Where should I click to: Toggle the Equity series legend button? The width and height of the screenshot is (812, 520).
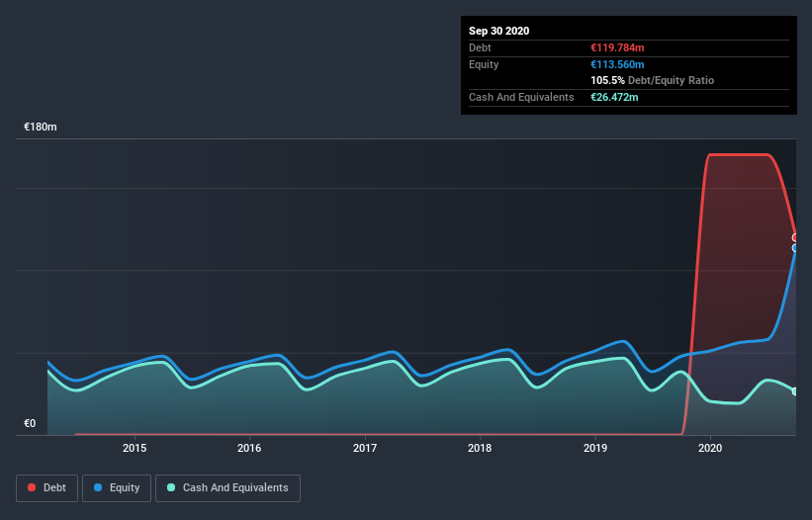(x=117, y=488)
